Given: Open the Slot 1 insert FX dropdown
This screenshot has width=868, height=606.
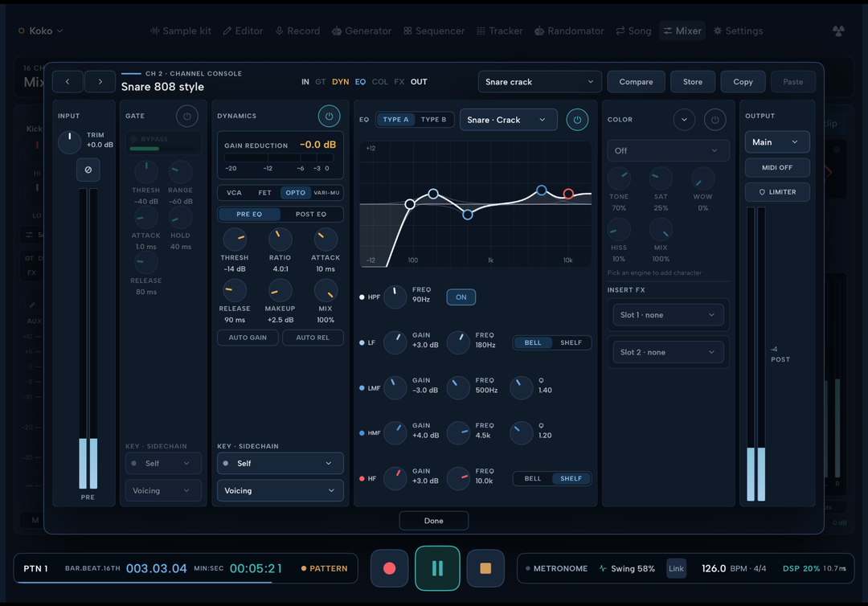Looking at the screenshot, I should click(x=668, y=315).
